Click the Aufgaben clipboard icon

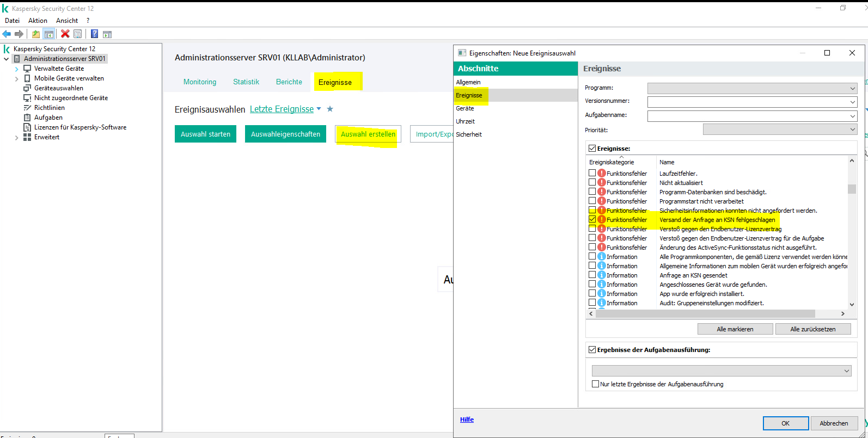(x=27, y=118)
